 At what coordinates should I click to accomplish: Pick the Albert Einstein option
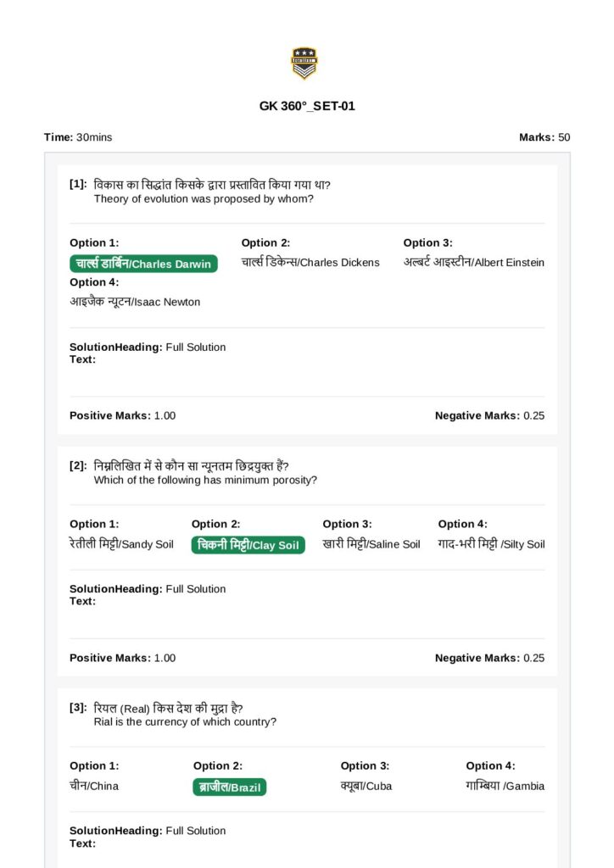(x=473, y=263)
